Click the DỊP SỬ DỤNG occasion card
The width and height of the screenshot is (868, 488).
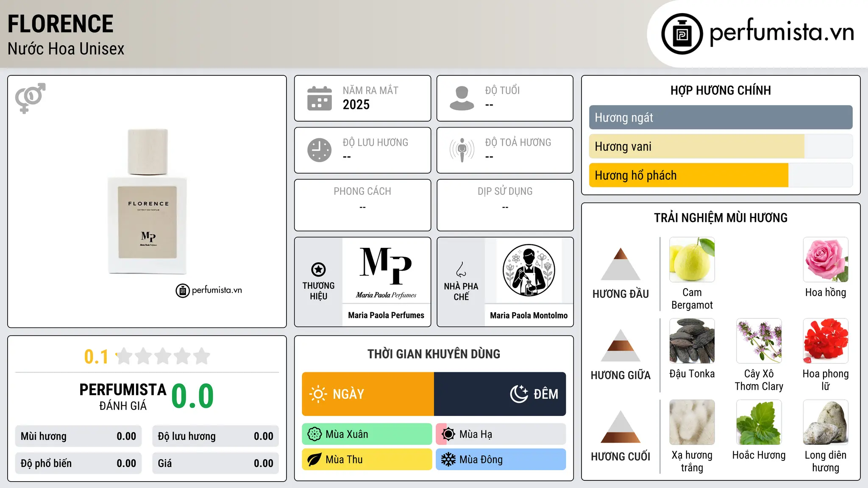coord(505,205)
